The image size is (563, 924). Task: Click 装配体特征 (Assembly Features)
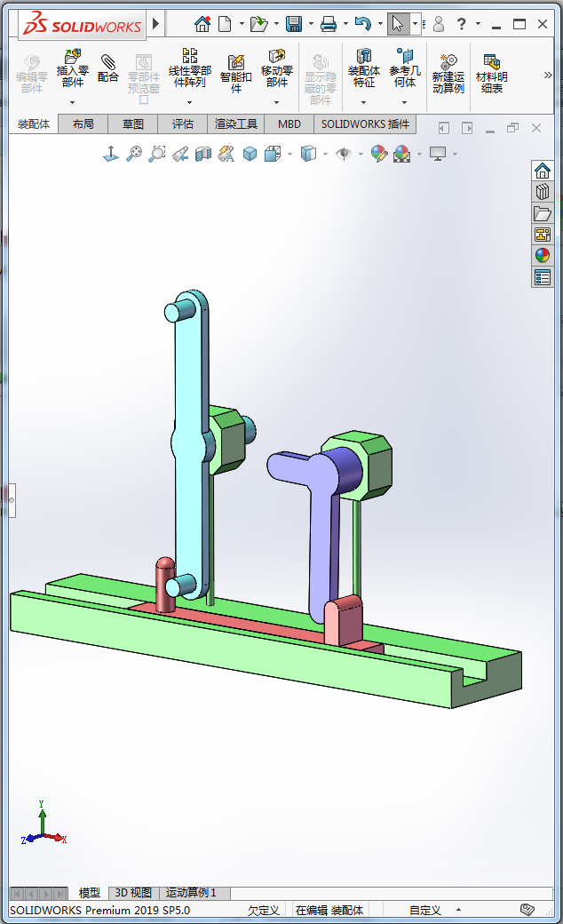(x=364, y=68)
